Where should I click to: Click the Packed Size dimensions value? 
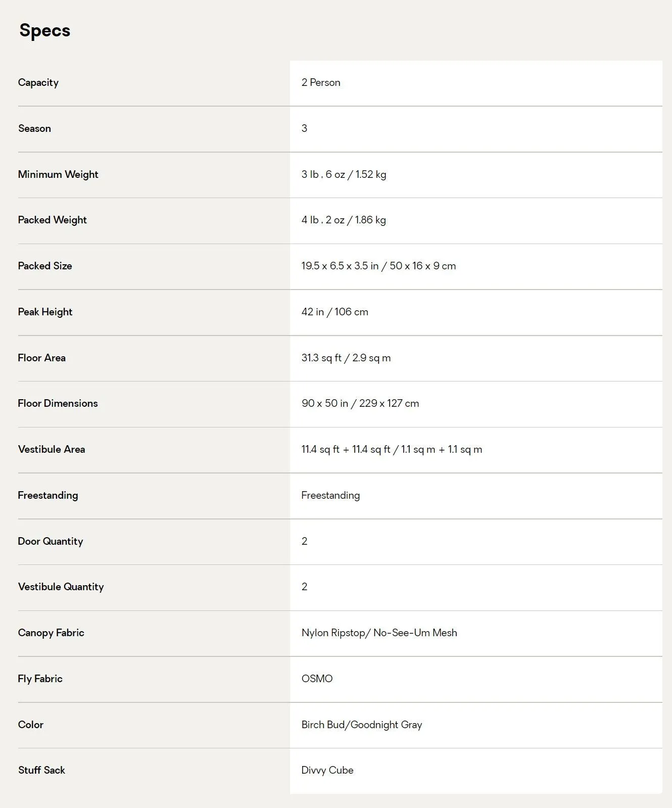378,266
